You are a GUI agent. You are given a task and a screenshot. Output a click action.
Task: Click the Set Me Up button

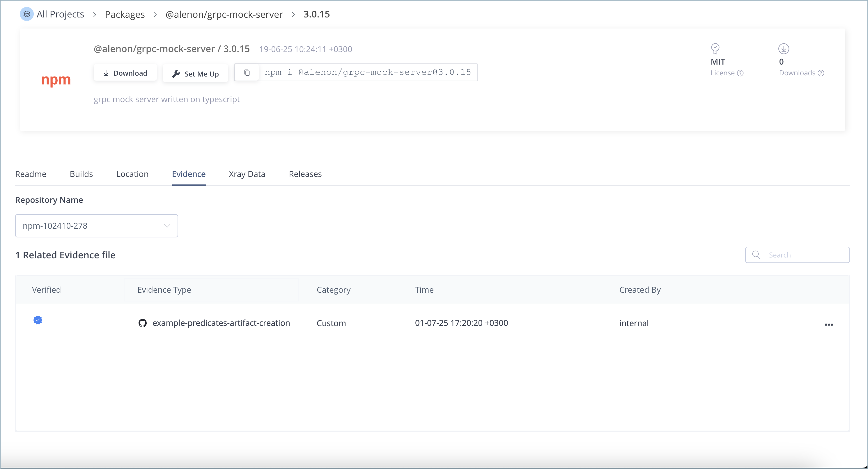point(195,73)
